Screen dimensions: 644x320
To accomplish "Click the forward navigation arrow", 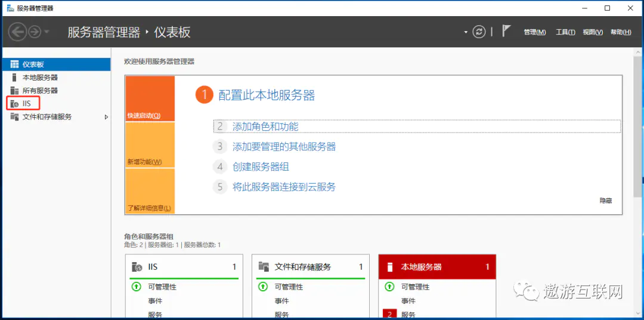I will (35, 32).
